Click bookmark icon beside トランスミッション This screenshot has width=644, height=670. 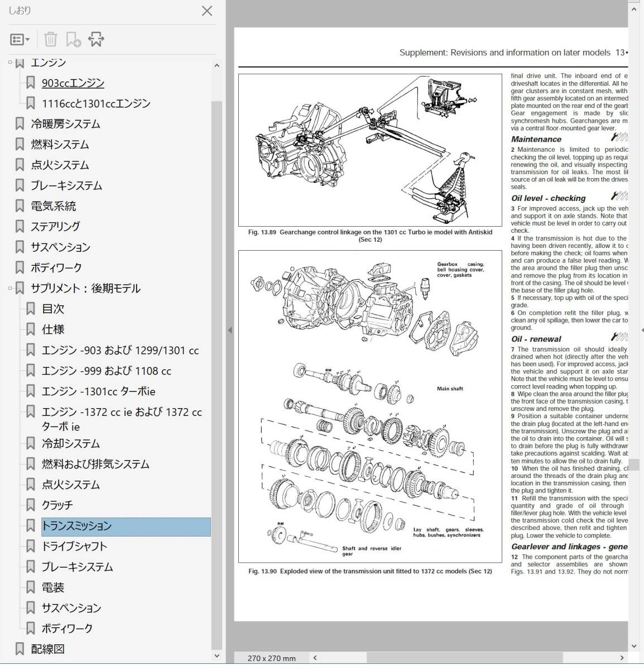31,526
